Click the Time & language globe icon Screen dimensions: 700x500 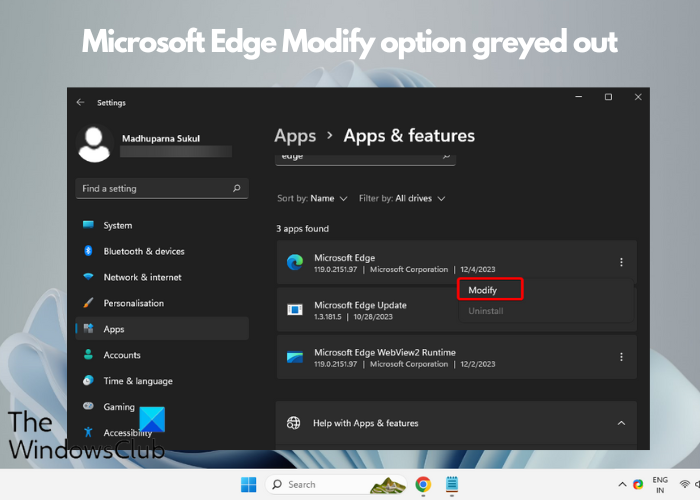88,380
